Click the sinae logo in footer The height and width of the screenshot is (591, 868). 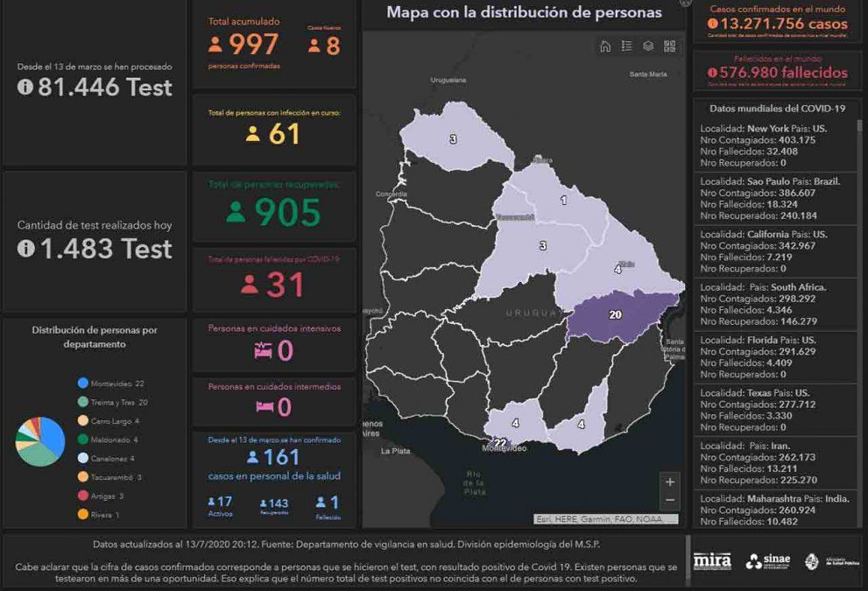click(768, 561)
